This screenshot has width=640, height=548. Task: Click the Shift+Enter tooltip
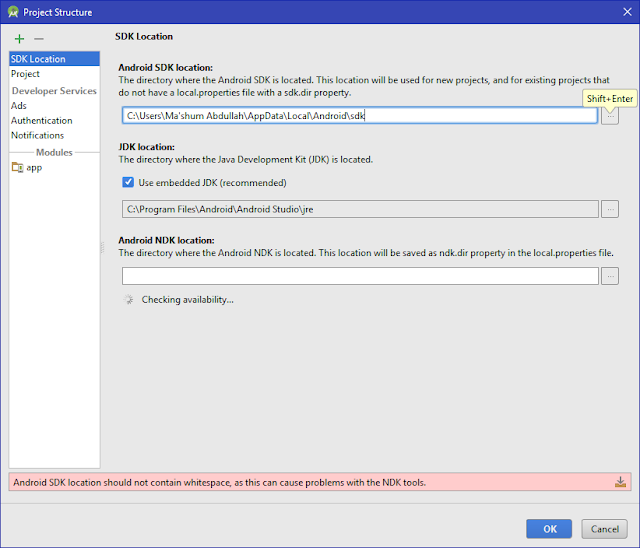click(610, 98)
